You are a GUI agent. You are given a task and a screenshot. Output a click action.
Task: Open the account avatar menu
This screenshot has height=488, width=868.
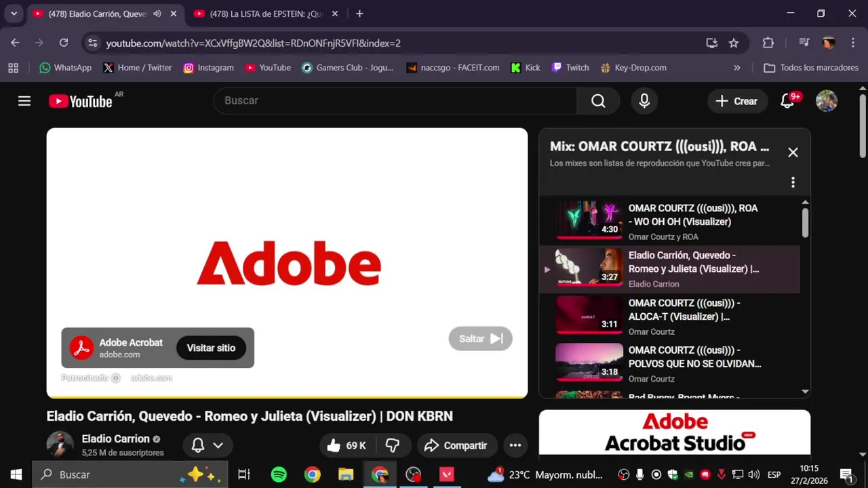click(827, 101)
